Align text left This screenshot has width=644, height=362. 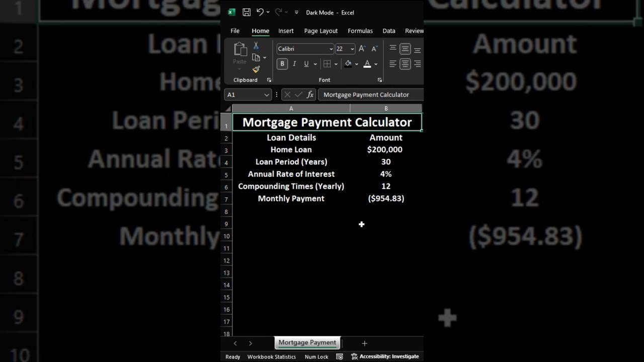coord(393,64)
